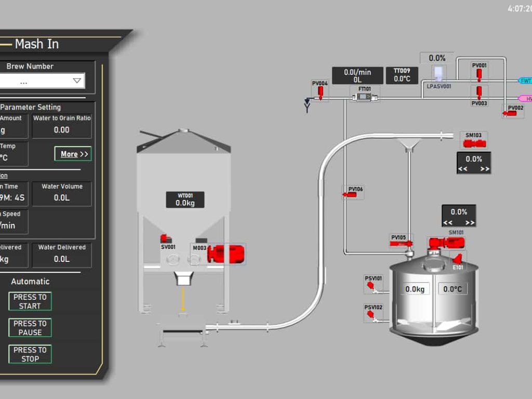532x399 pixels.
Task: Click the 0.0% speed display above LPASV001
Action: [x=436, y=58]
